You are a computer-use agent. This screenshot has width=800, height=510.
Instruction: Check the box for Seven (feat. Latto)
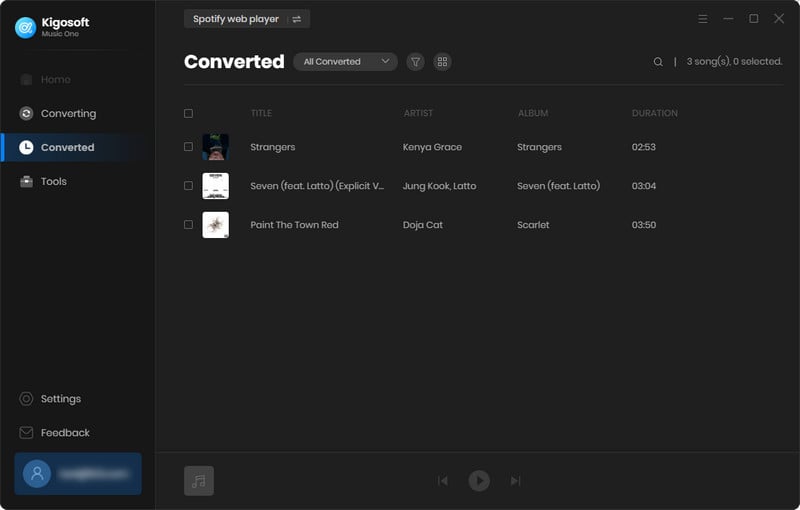tap(188, 186)
